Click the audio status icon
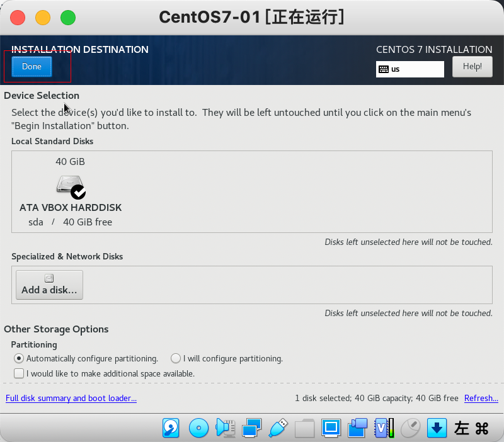Image resolution: width=504 pixels, height=442 pixels. coord(225,428)
